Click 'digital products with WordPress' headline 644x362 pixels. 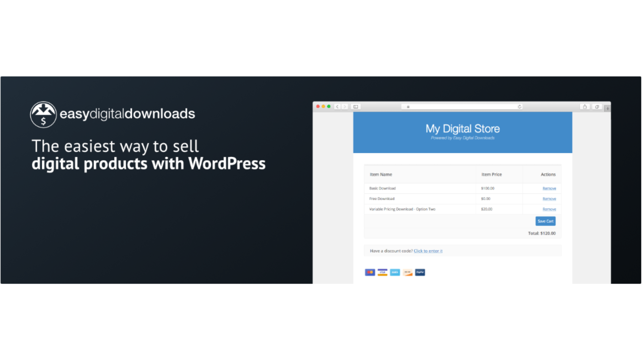point(149,164)
